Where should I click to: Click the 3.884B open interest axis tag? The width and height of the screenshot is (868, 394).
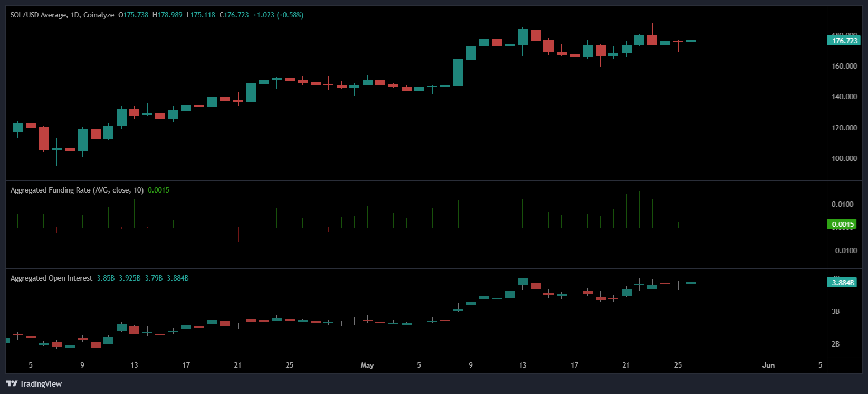point(843,283)
